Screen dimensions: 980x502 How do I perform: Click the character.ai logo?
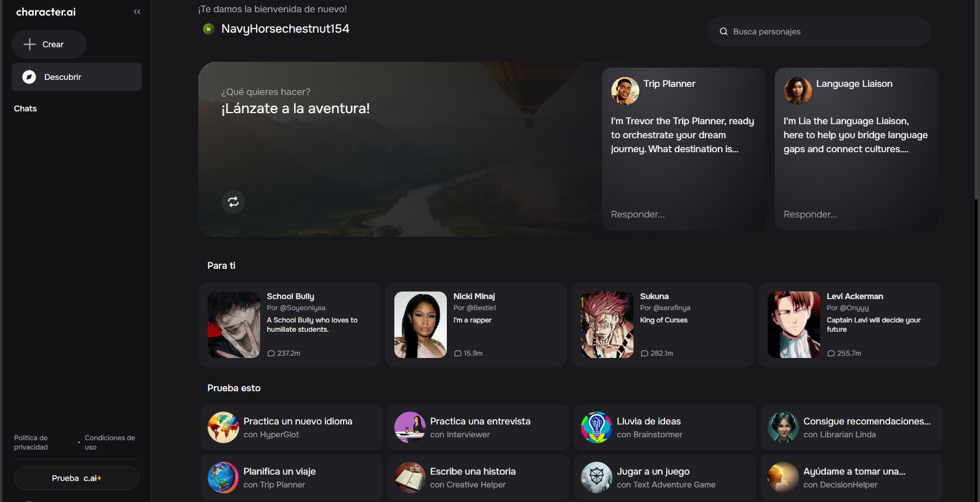46,12
